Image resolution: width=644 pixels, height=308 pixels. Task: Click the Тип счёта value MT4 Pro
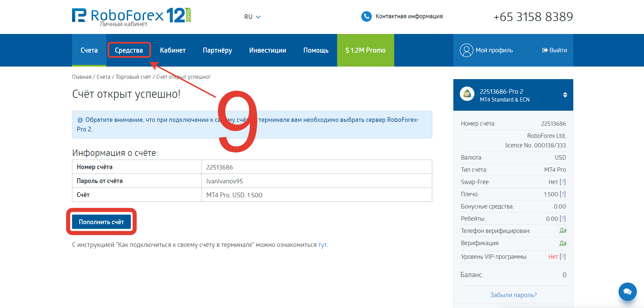pos(555,170)
